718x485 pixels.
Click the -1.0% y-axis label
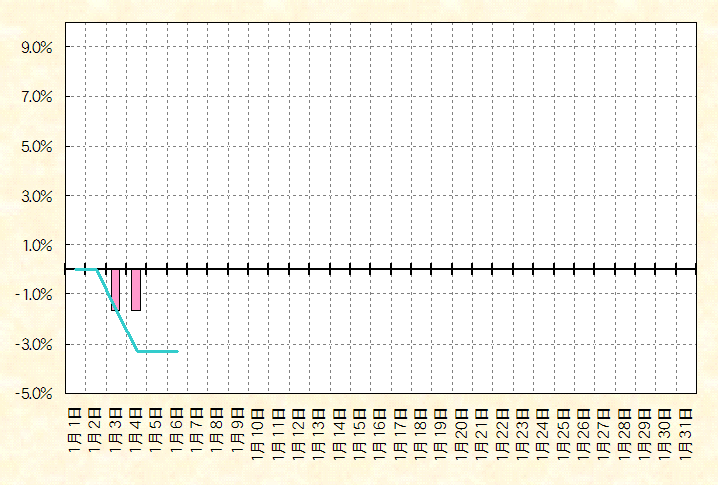[34, 294]
